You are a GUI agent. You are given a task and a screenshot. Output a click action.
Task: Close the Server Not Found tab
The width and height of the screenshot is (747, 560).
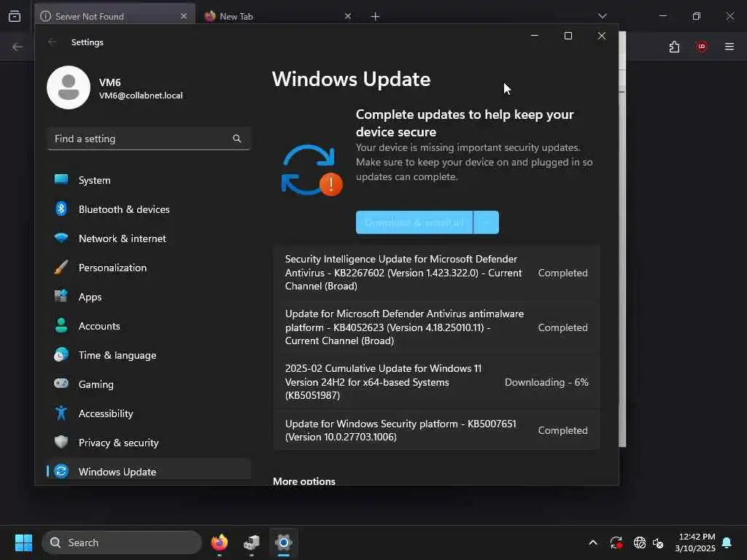(184, 16)
